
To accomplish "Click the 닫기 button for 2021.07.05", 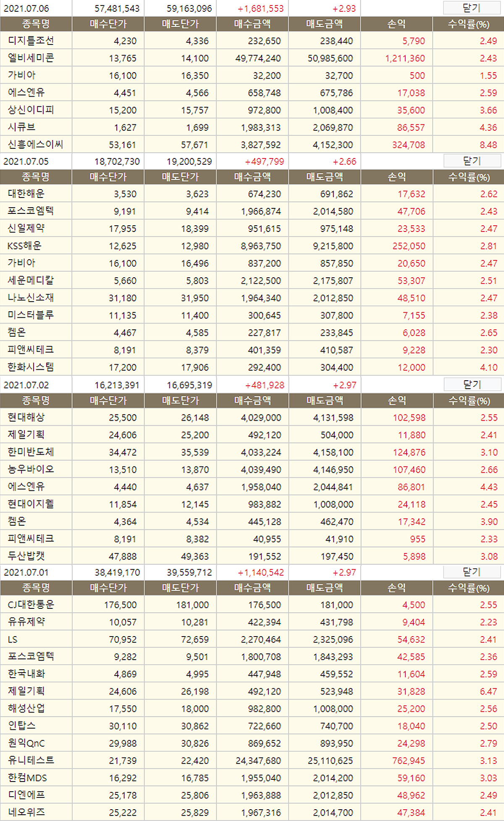I will [x=472, y=161].
